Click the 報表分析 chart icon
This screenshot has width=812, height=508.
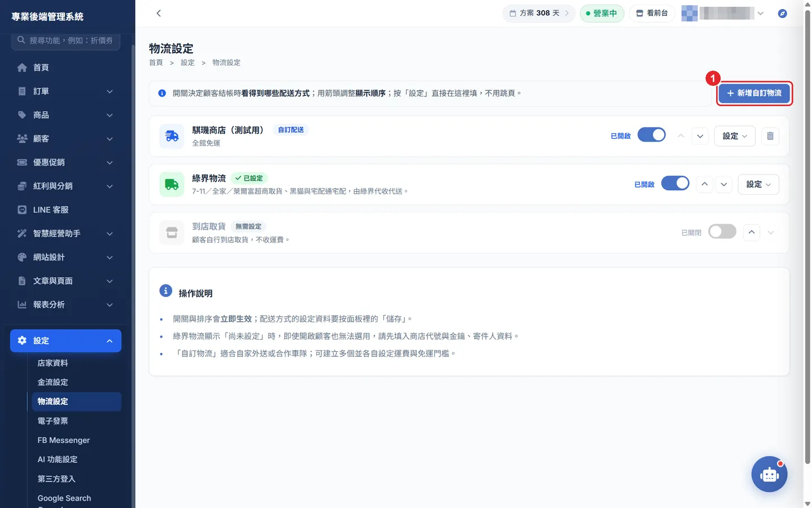(22, 305)
